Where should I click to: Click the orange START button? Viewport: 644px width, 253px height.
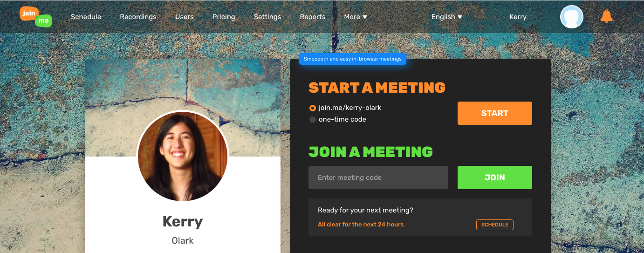coord(495,113)
